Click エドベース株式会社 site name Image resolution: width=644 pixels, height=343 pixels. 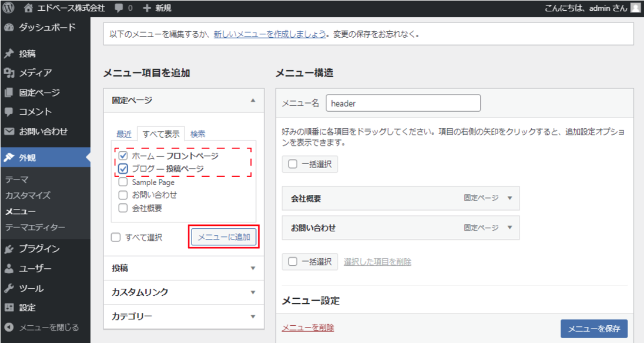click(x=71, y=8)
